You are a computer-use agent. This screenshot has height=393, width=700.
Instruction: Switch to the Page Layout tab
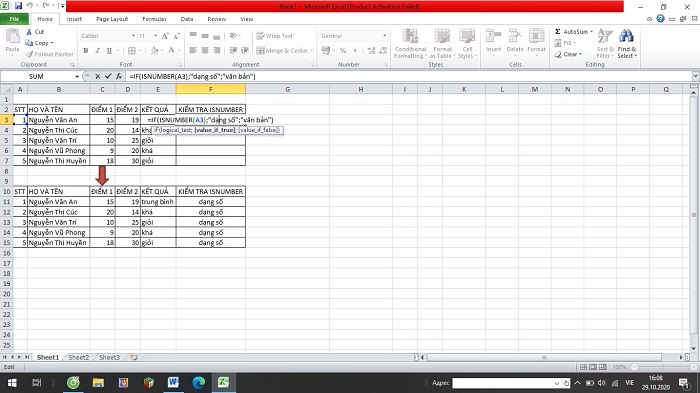(112, 19)
